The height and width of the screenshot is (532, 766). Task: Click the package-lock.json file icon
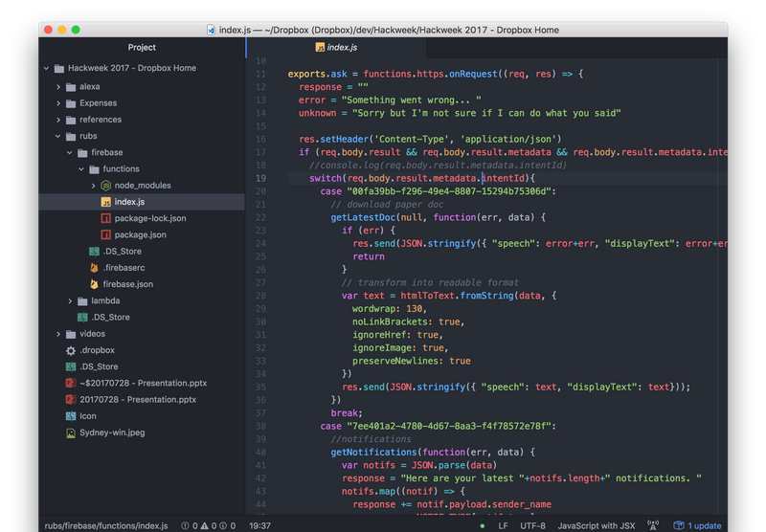click(x=105, y=219)
